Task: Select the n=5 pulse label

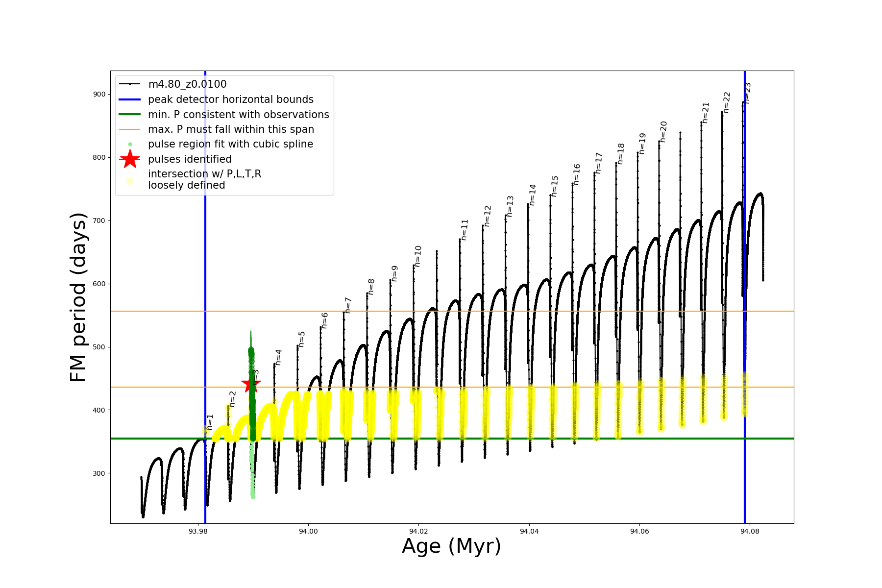Action: pyautogui.click(x=301, y=339)
